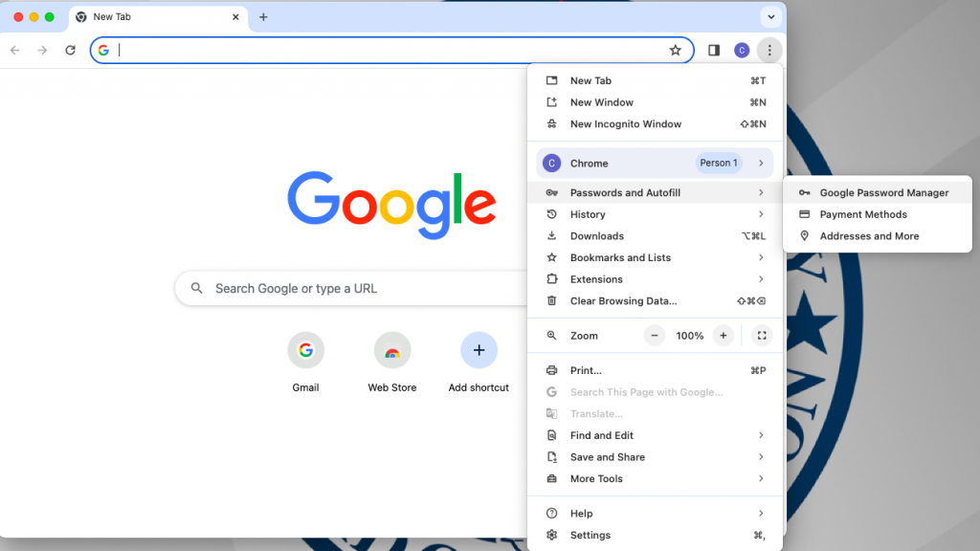
Task: Select New Tab menu item
Action: [655, 80]
